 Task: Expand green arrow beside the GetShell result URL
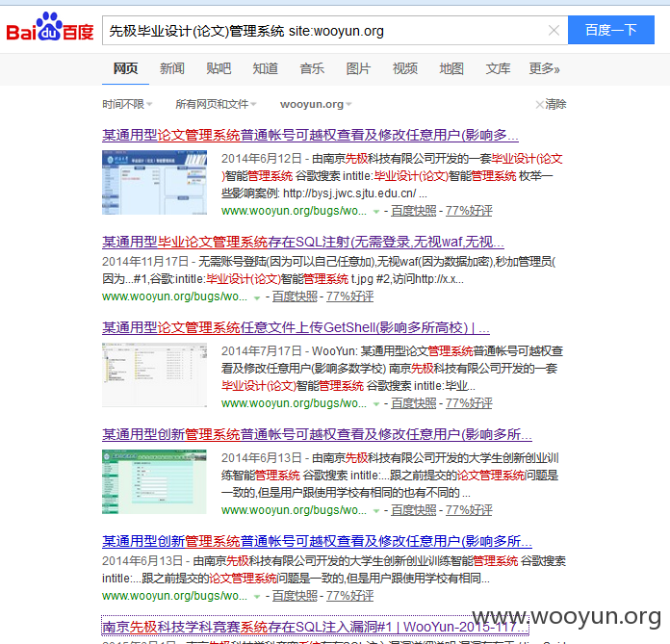pos(376,404)
